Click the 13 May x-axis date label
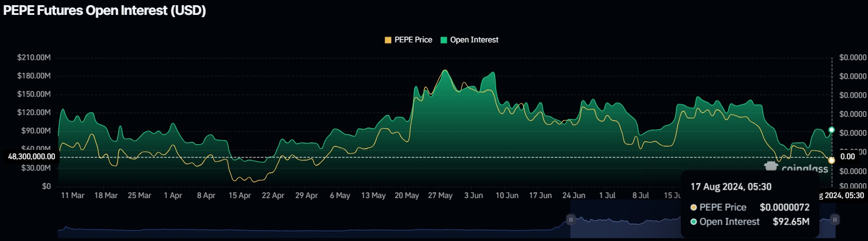This screenshot has height=241, width=868. pyautogui.click(x=373, y=195)
